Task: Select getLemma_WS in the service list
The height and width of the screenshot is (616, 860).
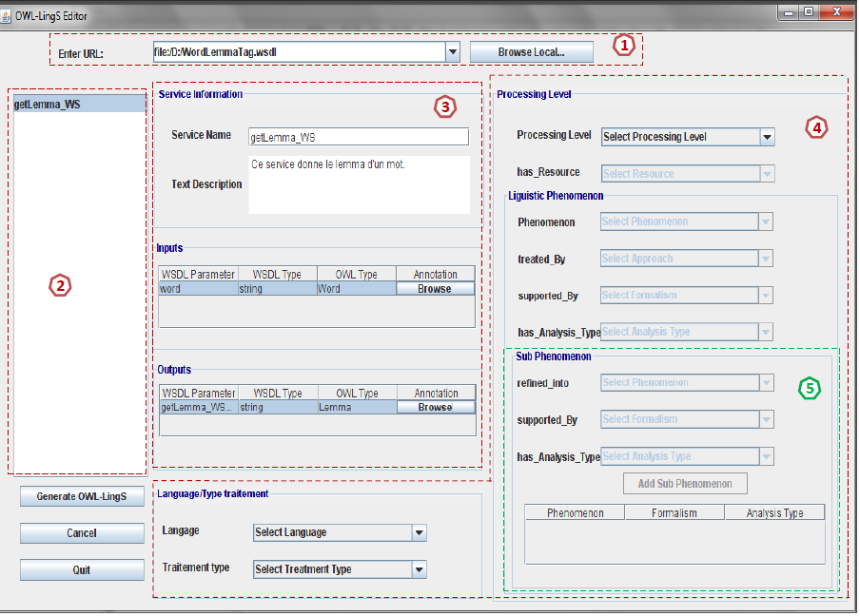Action: click(x=80, y=105)
